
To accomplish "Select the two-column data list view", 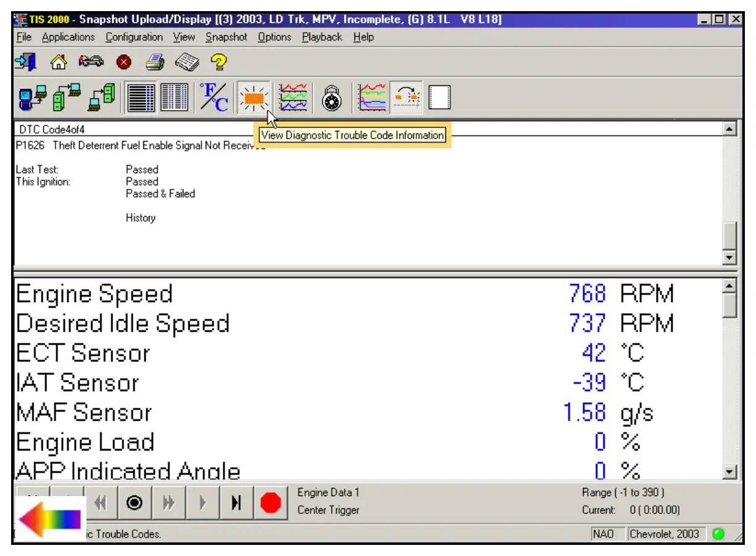I will point(174,98).
